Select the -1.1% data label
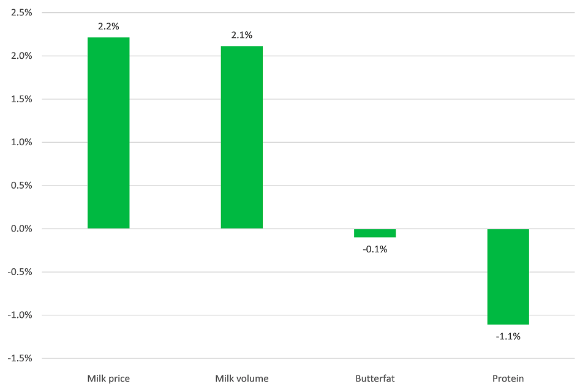The width and height of the screenshot is (588, 392). click(508, 336)
